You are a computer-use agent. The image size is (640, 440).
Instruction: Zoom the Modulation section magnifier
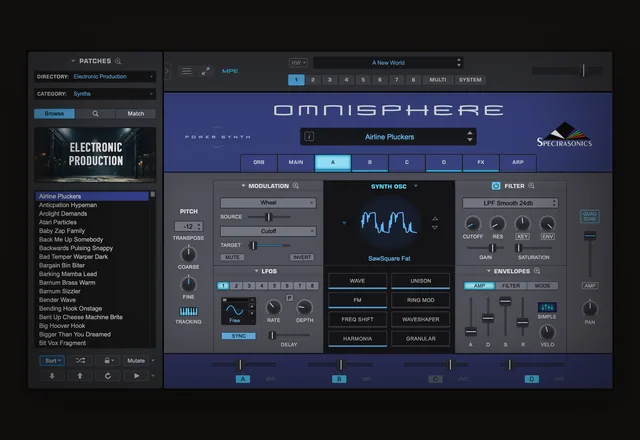[x=296, y=186]
